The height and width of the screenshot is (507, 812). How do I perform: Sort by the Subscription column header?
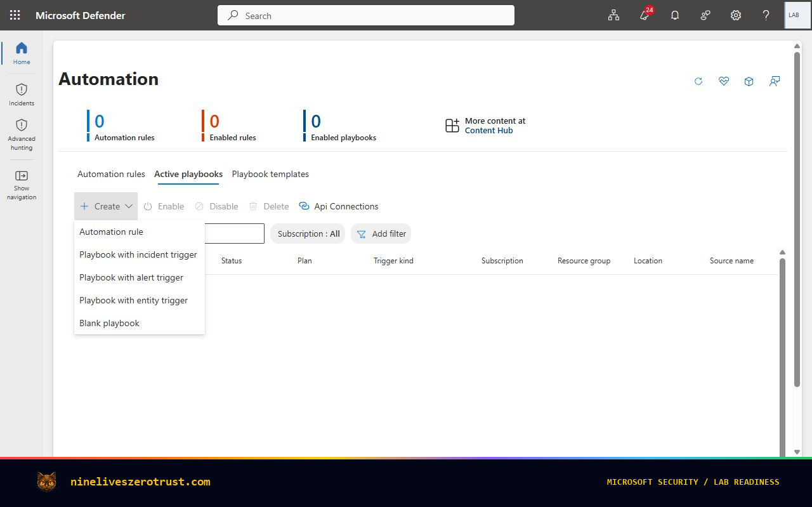pos(502,261)
